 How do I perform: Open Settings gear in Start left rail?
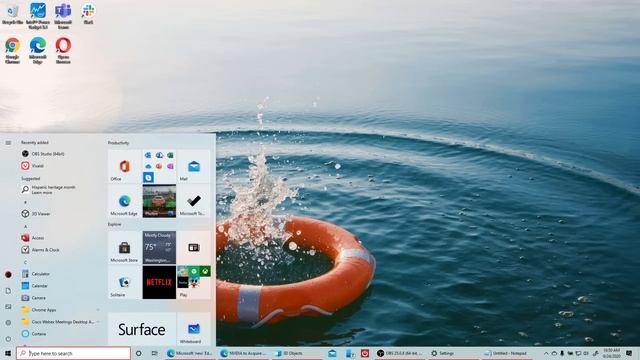[8, 322]
